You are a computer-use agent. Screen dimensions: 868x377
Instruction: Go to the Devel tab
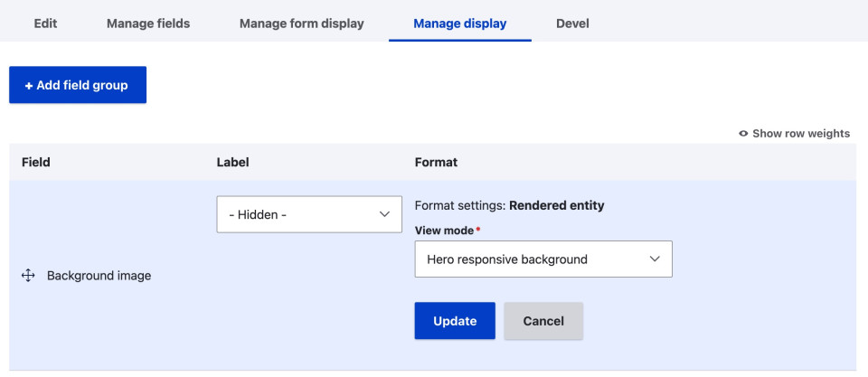[572, 24]
